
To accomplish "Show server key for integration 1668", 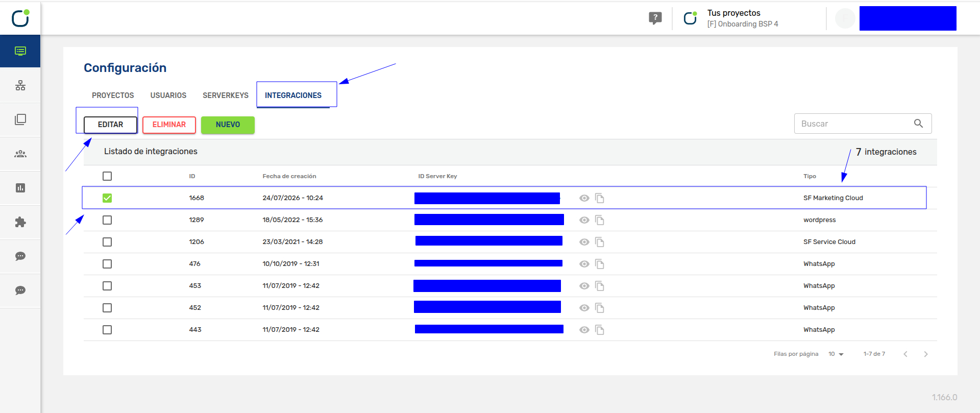I will point(584,198).
